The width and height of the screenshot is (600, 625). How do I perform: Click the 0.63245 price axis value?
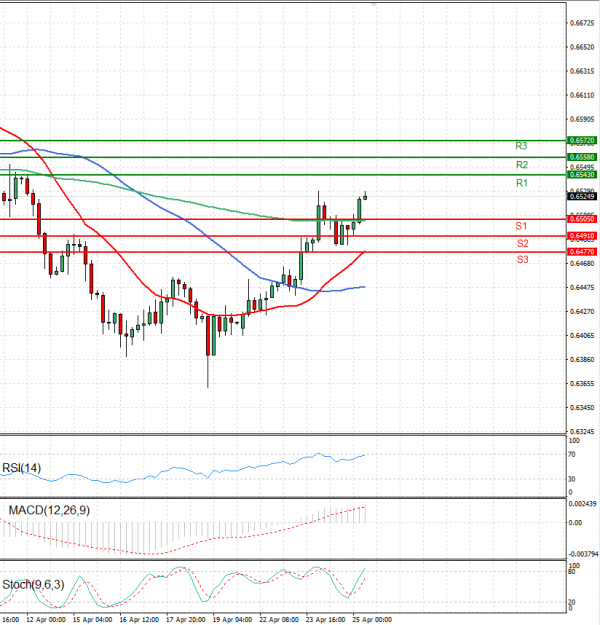point(582,432)
